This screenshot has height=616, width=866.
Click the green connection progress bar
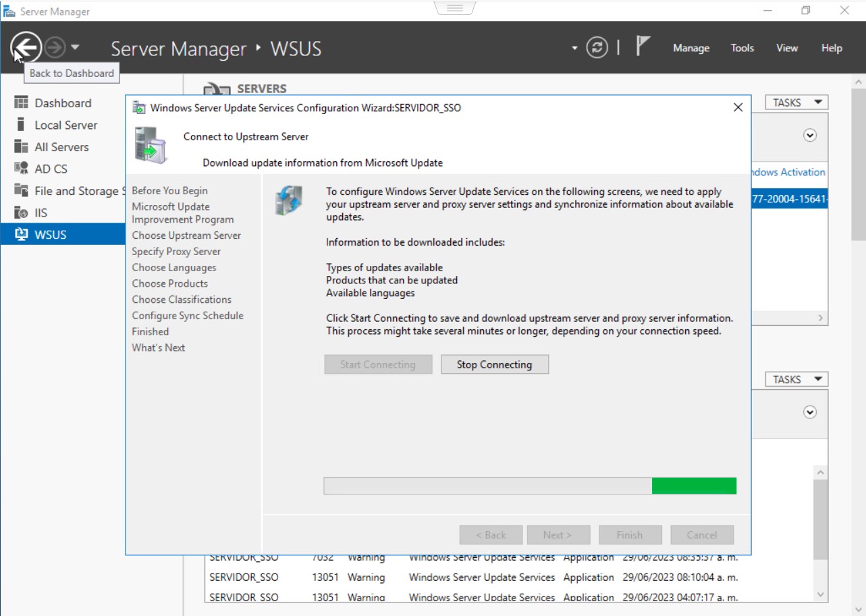(x=693, y=486)
